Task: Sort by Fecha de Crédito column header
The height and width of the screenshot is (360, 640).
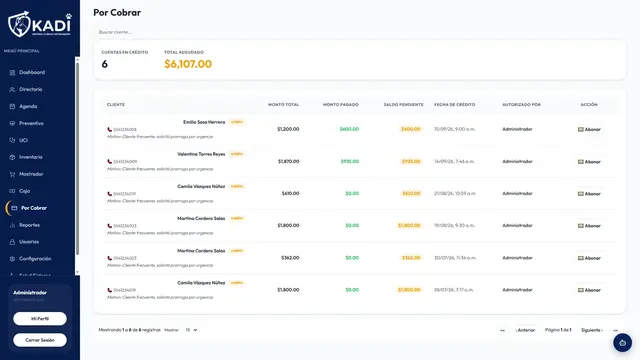Action: 455,104
